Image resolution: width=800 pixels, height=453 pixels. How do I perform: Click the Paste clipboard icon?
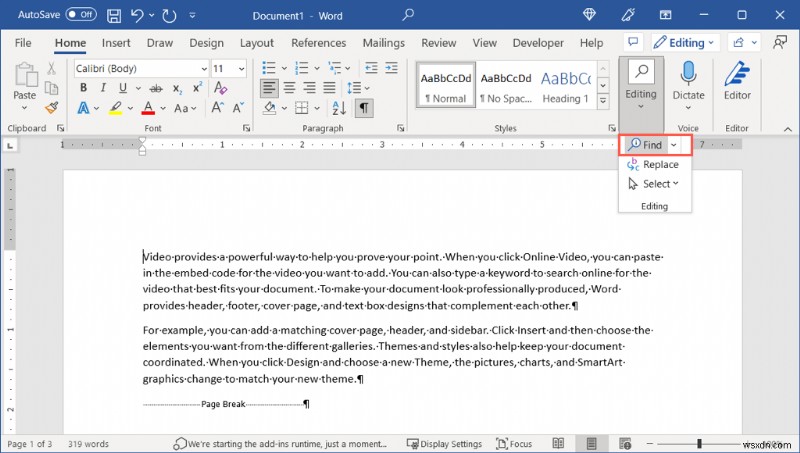point(24,75)
